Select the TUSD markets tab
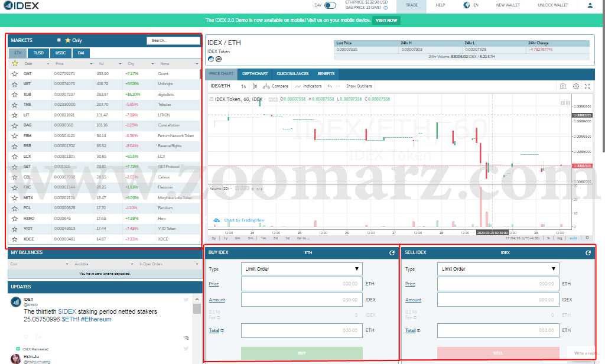Screen dimensions: 605x364 pos(38,53)
